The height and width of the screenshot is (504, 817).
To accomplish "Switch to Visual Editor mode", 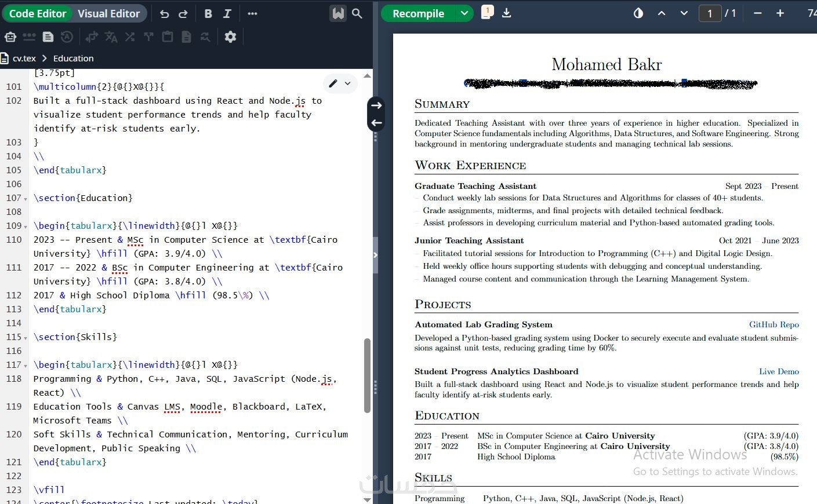I will (109, 13).
